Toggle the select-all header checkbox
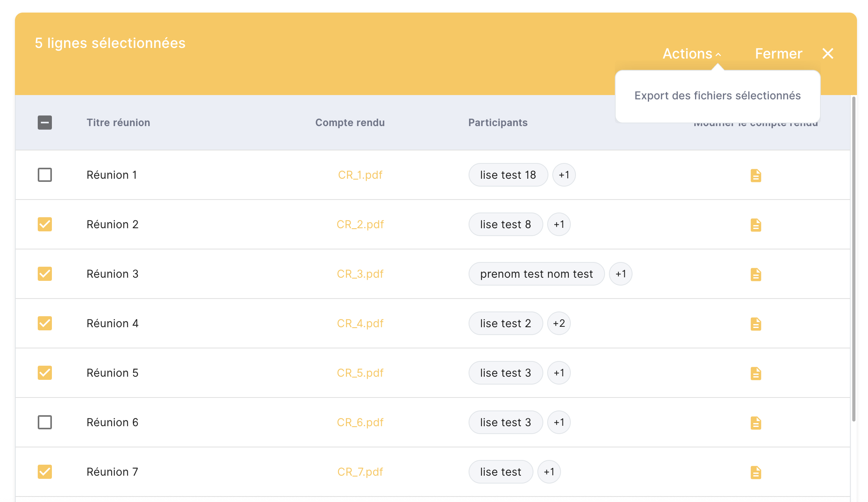The image size is (868, 502). pyautogui.click(x=45, y=123)
